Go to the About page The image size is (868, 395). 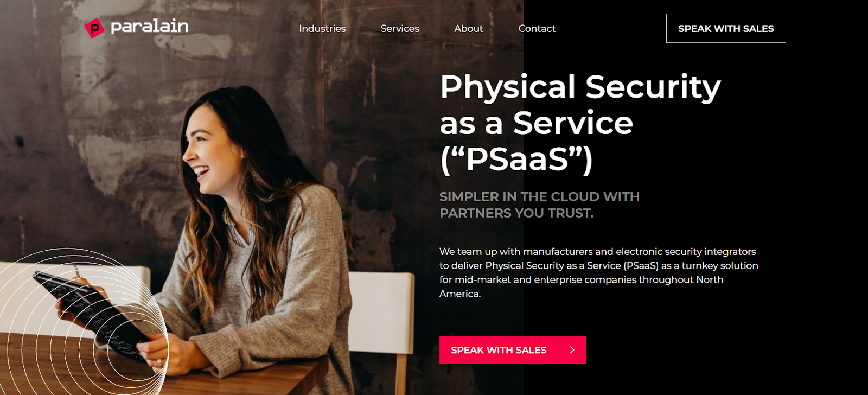pyautogui.click(x=468, y=28)
